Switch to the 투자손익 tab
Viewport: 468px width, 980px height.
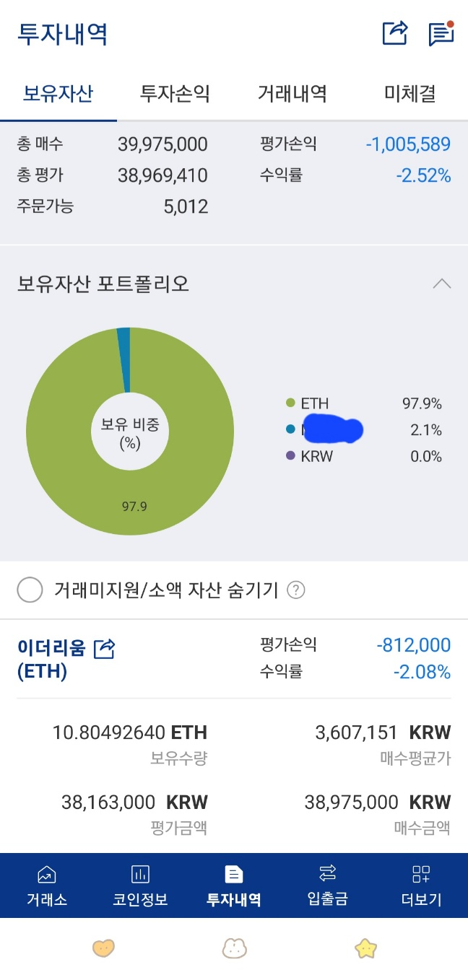(x=175, y=94)
